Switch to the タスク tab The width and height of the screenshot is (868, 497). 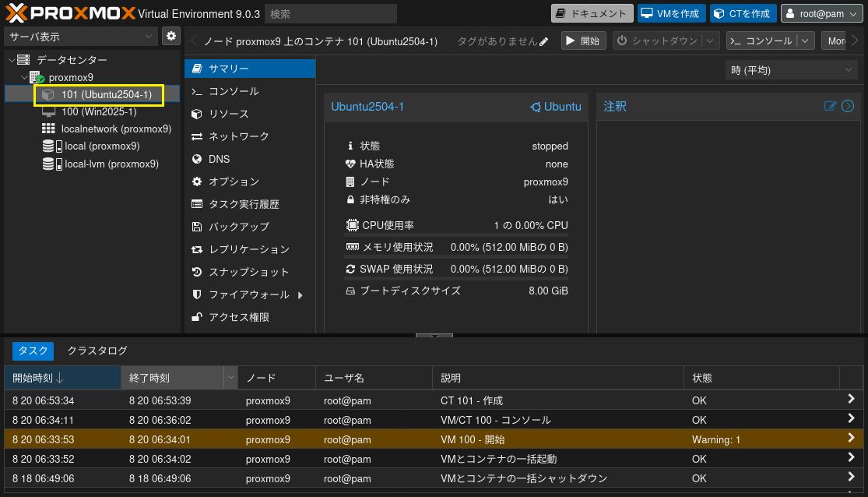(x=33, y=351)
